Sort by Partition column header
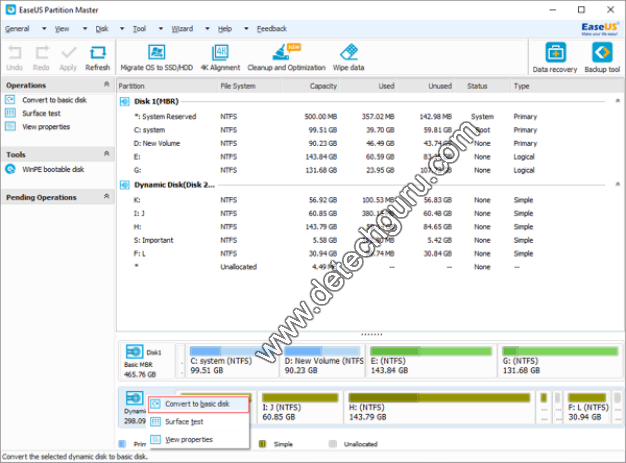The height and width of the screenshot is (463, 626). pos(168,86)
